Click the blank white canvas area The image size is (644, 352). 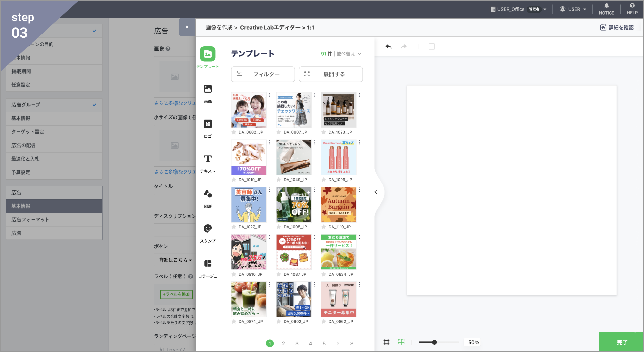coord(512,190)
